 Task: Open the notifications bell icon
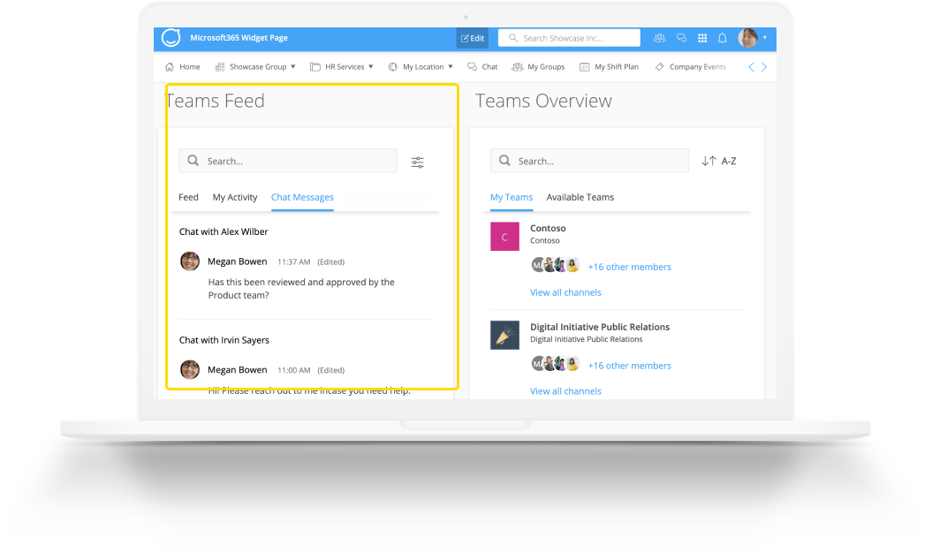point(722,38)
